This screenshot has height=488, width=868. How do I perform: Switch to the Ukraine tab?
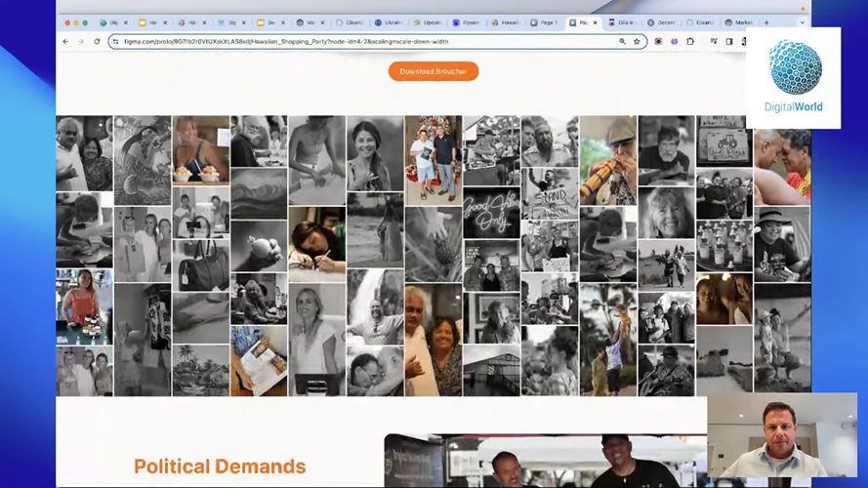pos(391,22)
